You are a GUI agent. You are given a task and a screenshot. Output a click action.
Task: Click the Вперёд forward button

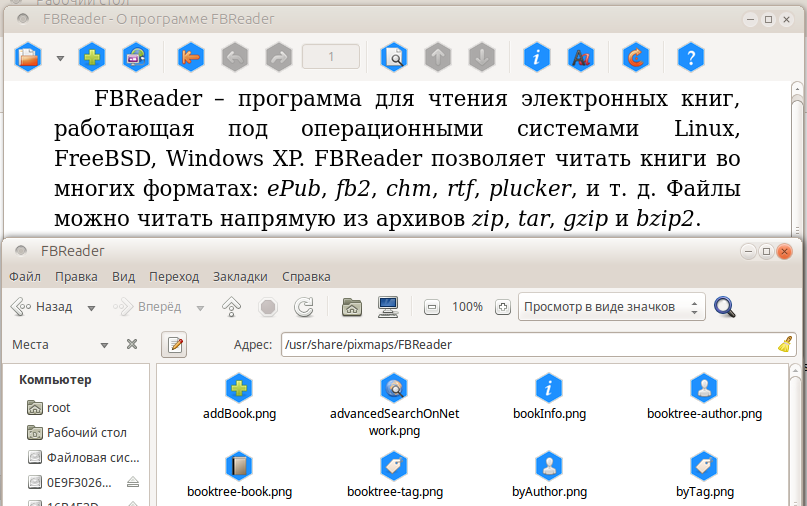pyautogui.click(x=147, y=307)
